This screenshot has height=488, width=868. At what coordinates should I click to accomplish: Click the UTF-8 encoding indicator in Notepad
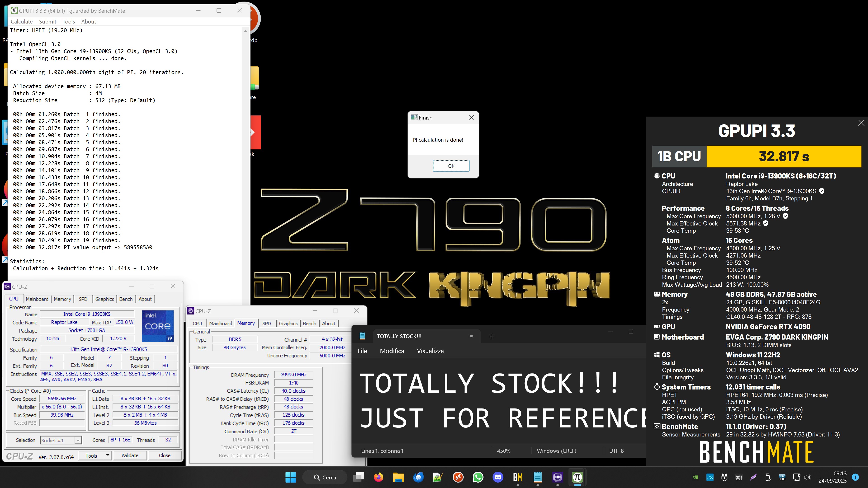tap(616, 451)
